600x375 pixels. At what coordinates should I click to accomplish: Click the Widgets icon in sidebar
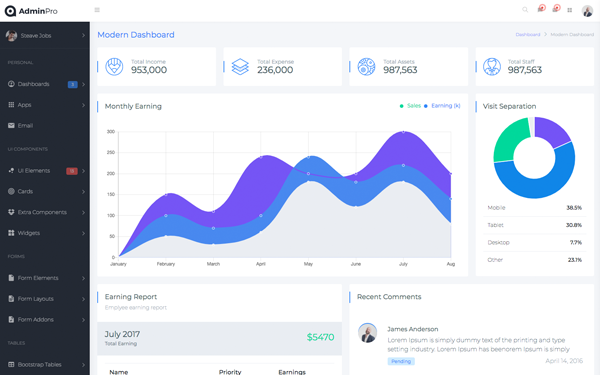[11, 233]
